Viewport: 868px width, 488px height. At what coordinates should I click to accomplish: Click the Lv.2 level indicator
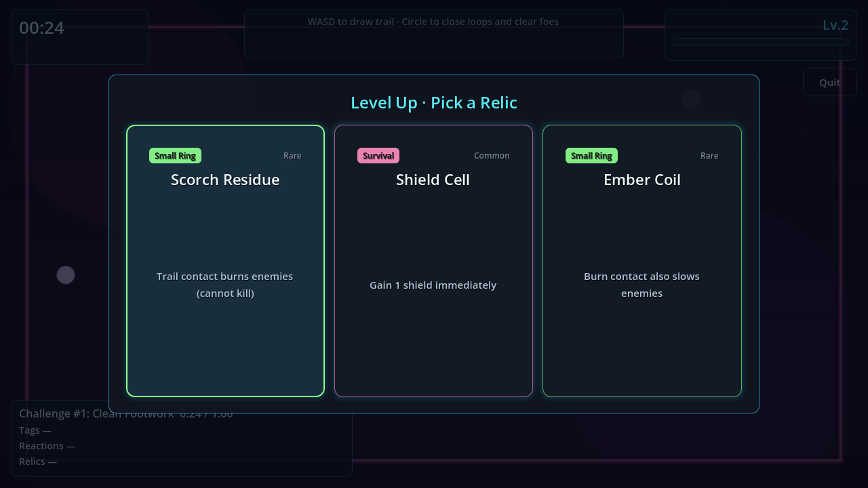point(835,26)
